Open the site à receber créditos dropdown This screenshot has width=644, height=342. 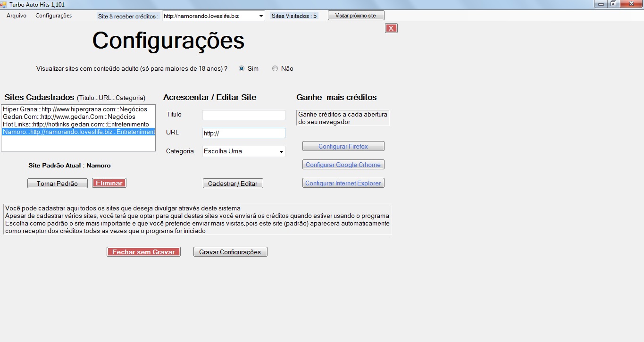click(261, 16)
